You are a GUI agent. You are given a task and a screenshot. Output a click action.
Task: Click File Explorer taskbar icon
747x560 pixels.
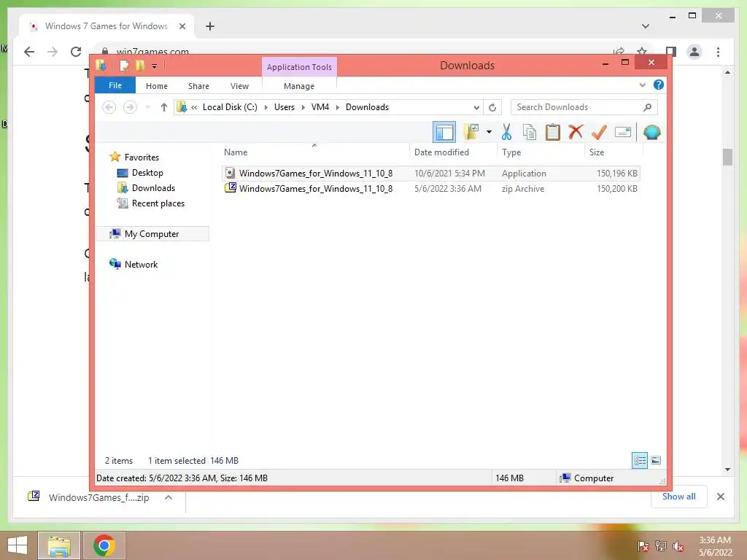[x=59, y=545]
